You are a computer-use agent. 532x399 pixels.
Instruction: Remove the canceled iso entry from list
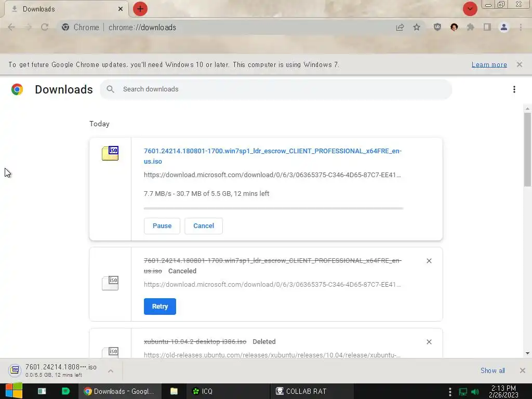point(429,261)
